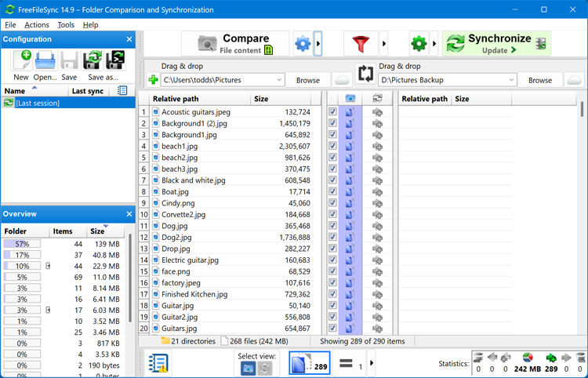Viewport: 588px width, 378px height.
Task: Click the Save as configuration icon
Action: click(x=93, y=60)
